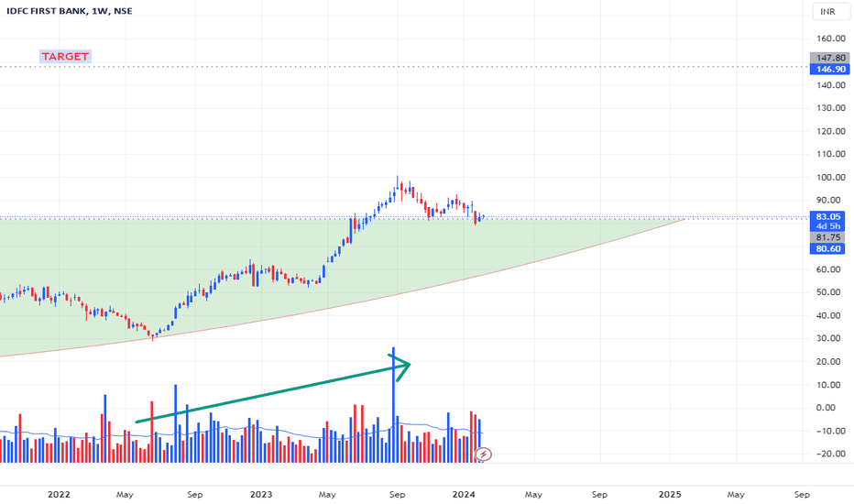Select the dotted horizontal target line
Viewport: 854px width, 504px height.
coord(403,67)
